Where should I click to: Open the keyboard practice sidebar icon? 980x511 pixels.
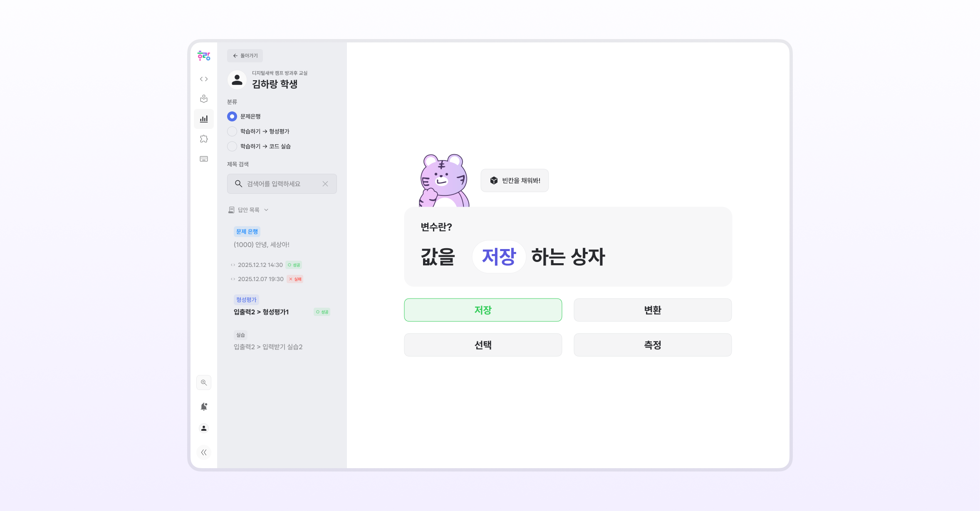[x=204, y=159]
